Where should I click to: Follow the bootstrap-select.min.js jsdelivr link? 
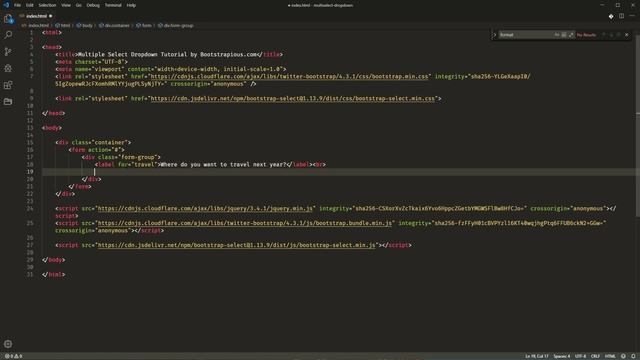point(236,245)
